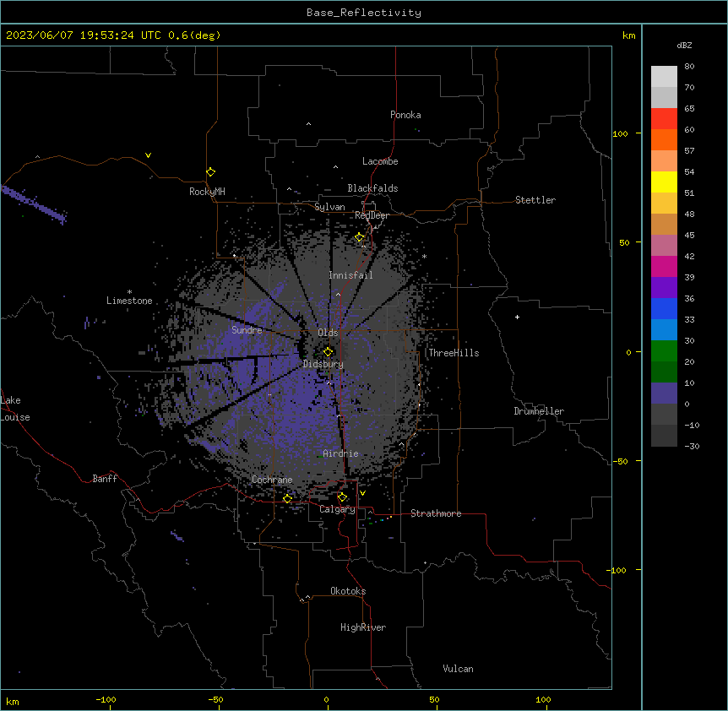Click the ThreeHills label
Image resolution: width=728 pixels, height=711 pixels.
(x=454, y=353)
